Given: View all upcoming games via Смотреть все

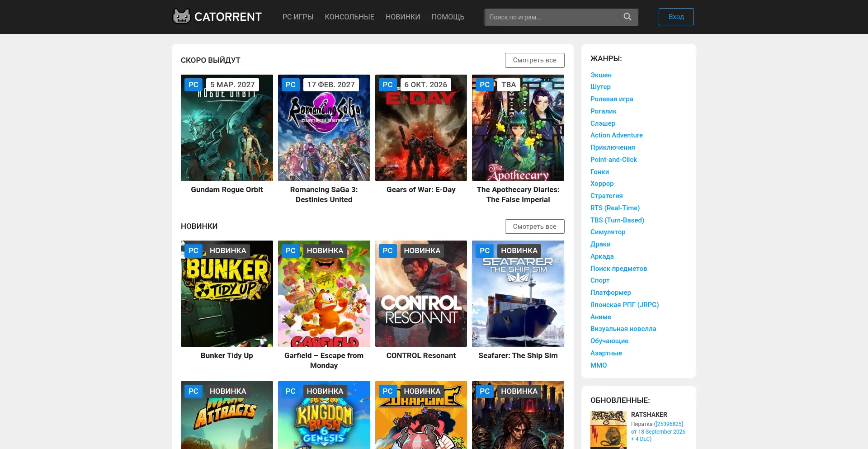Looking at the screenshot, I should point(535,60).
